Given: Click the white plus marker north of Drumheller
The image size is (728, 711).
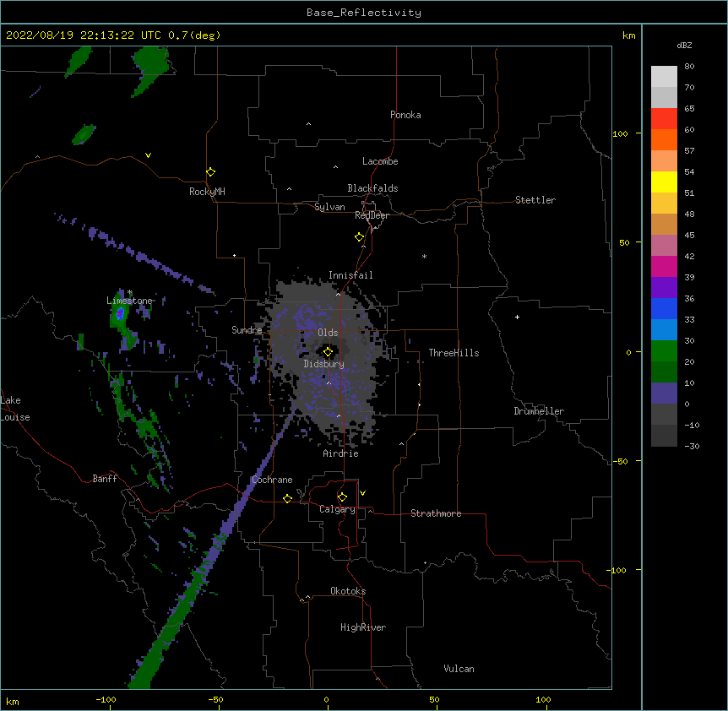Looking at the screenshot, I should click(x=517, y=317).
